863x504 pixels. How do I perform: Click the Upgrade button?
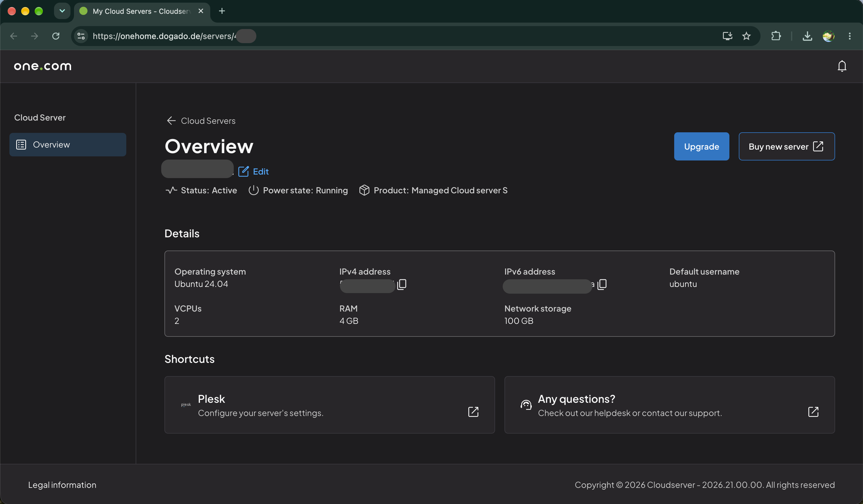click(x=701, y=146)
